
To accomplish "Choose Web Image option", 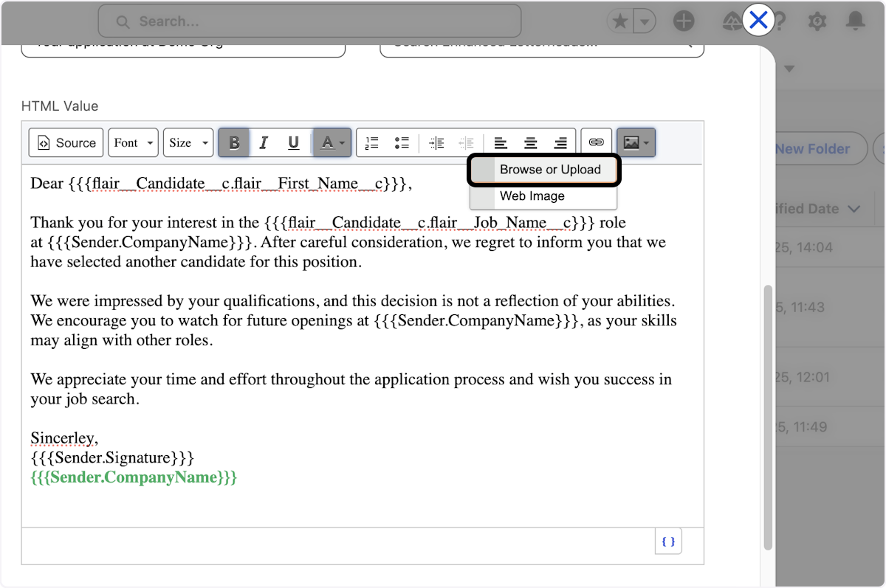I will 532,196.
